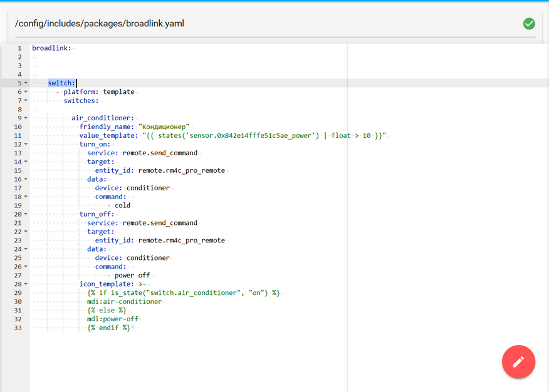Collapse the fold arrow on line 7

click(x=26, y=101)
